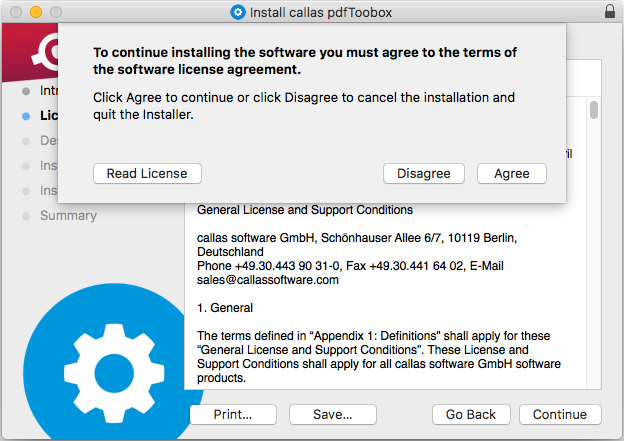Click the yellow minimize window button
Image resolution: width=624 pixels, height=441 pixels.
(x=36, y=12)
